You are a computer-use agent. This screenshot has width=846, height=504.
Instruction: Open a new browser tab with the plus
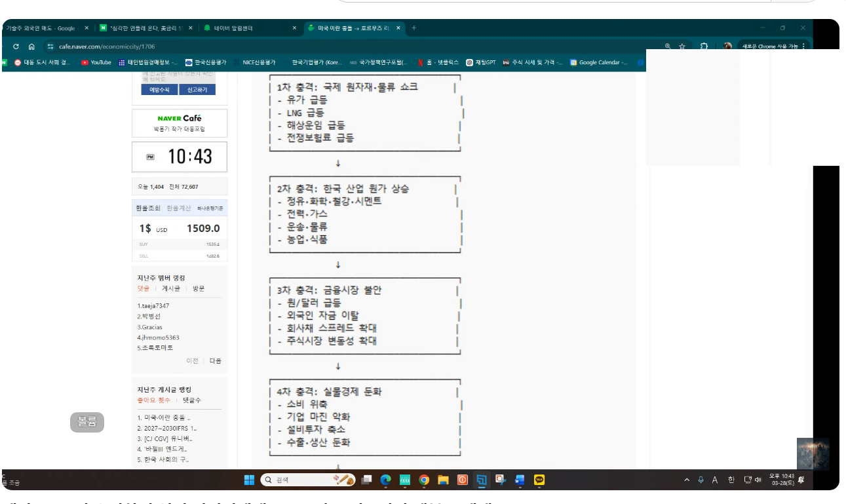click(x=413, y=28)
